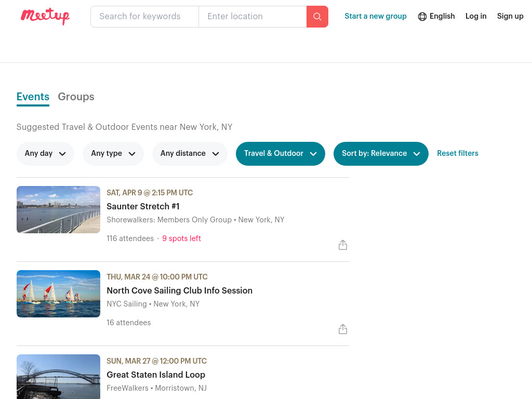The height and width of the screenshot is (399, 532).
Task: Open the Great Staten Island Loop thumbnail
Action: [x=58, y=377]
